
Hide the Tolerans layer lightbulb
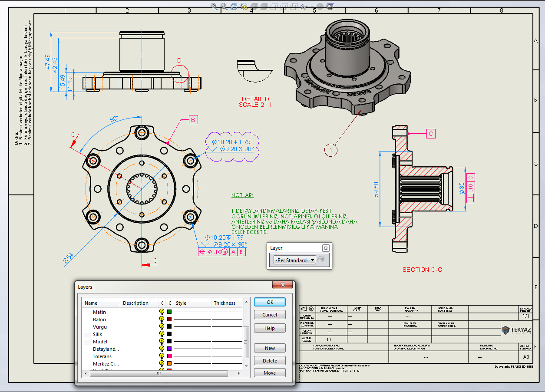[162, 356]
